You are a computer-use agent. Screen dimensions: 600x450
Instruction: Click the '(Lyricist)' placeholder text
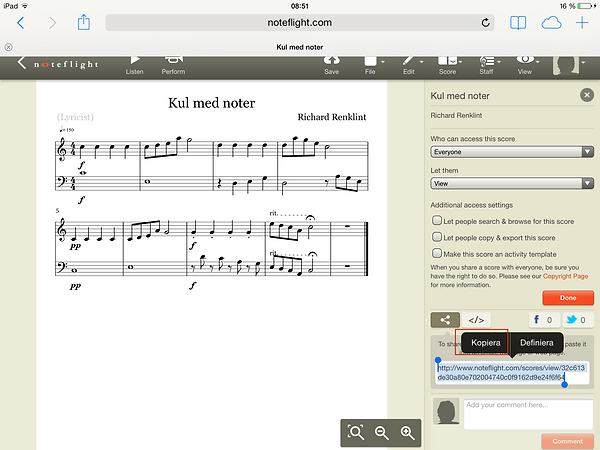pos(75,117)
